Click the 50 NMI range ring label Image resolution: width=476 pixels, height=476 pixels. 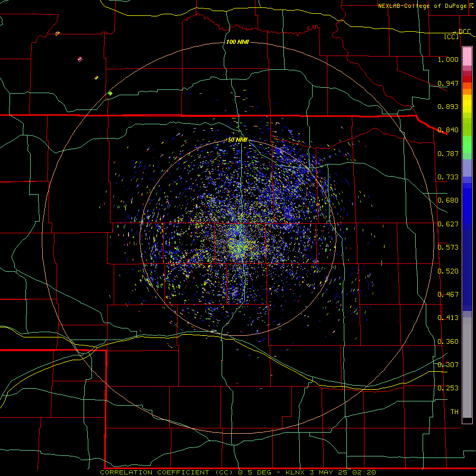coord(237,140)
